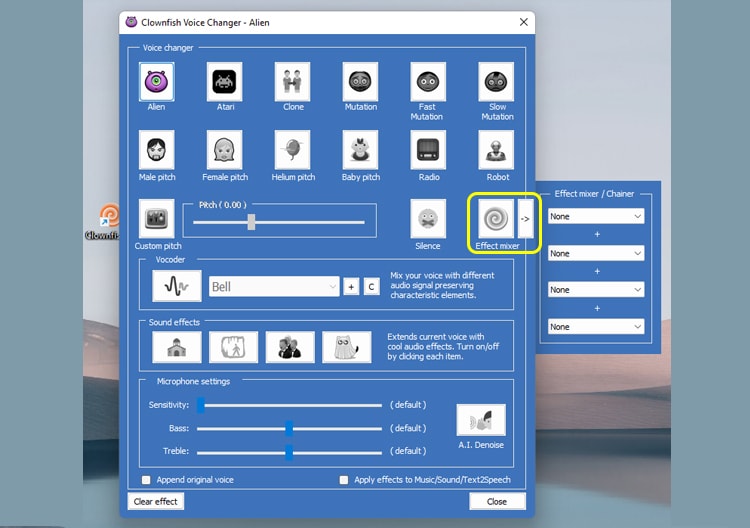Select the Female pitch voice

point(224,150)
